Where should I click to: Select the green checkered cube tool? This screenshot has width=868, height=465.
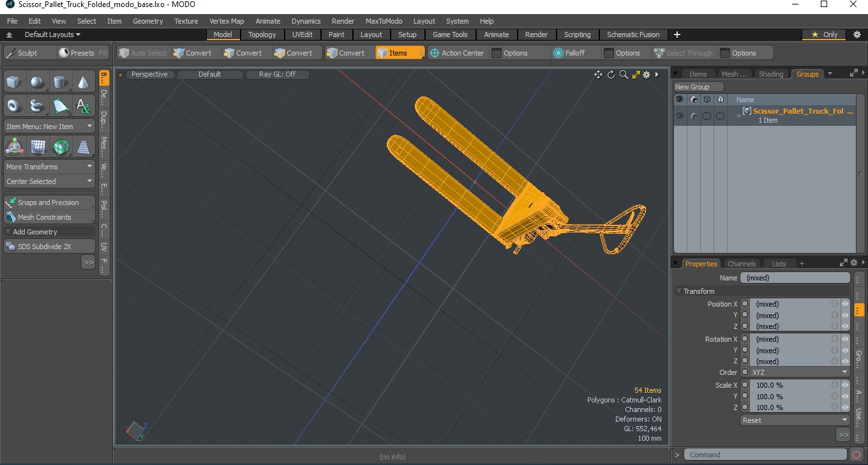(x=60, y=147)
